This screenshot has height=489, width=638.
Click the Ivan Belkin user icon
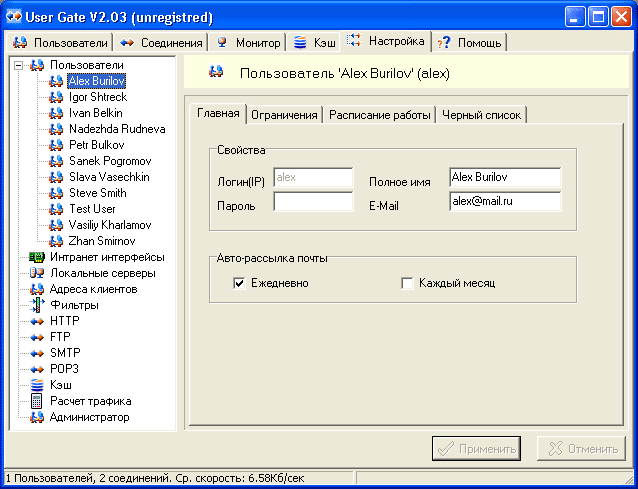56,113
